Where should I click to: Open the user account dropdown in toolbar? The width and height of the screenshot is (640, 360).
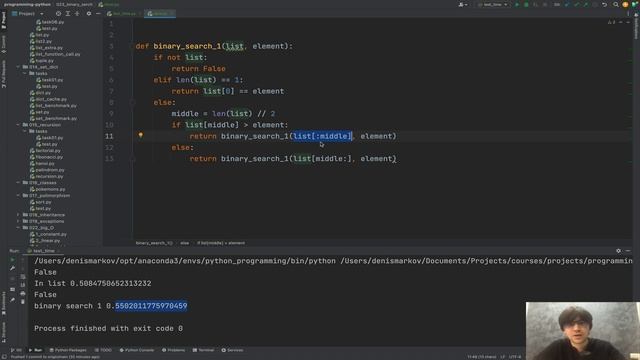pos(463,4)
